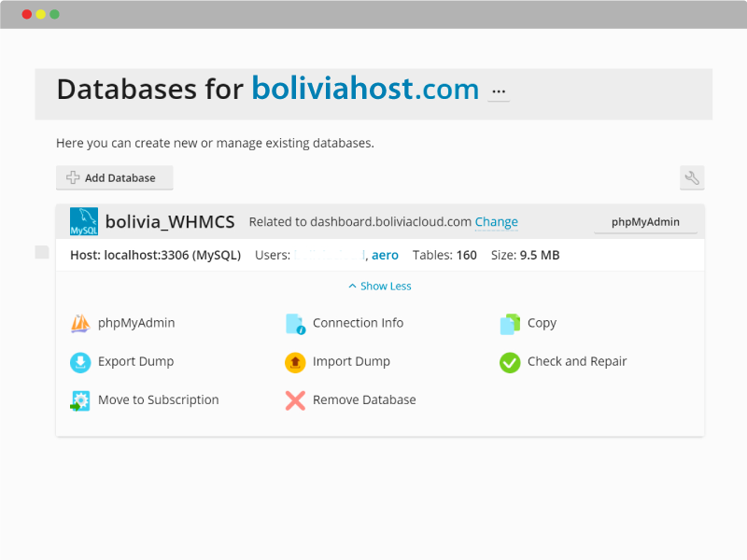Click Remove Database link text
The image size is (747, 560).
pyautogui.click(x=364, y=400)
